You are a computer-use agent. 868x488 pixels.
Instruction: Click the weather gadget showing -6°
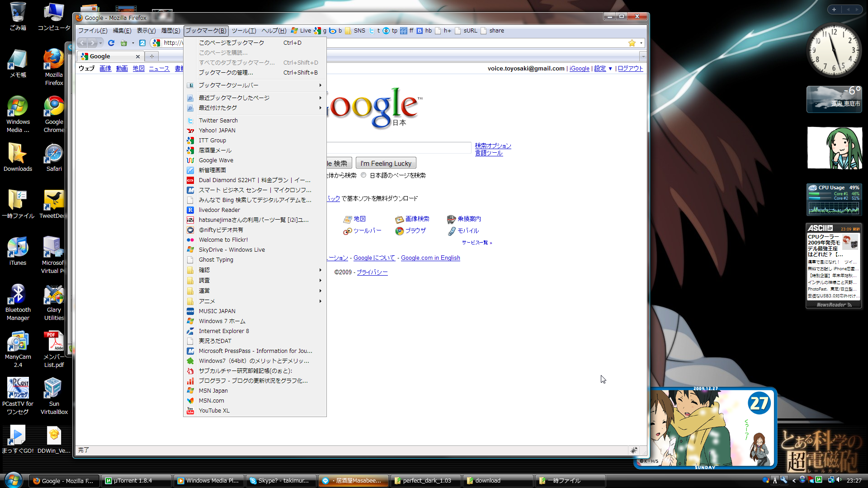tap(834, 99)
